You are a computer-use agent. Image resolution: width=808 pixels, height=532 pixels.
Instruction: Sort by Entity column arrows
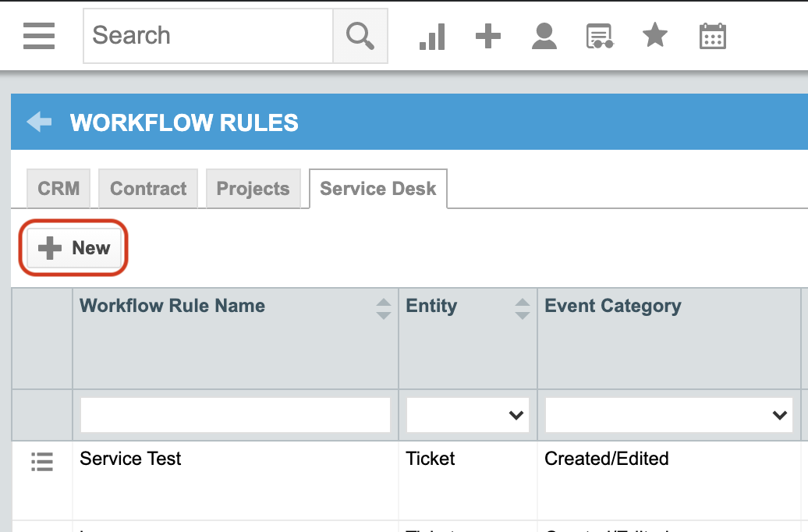(522, 309)
